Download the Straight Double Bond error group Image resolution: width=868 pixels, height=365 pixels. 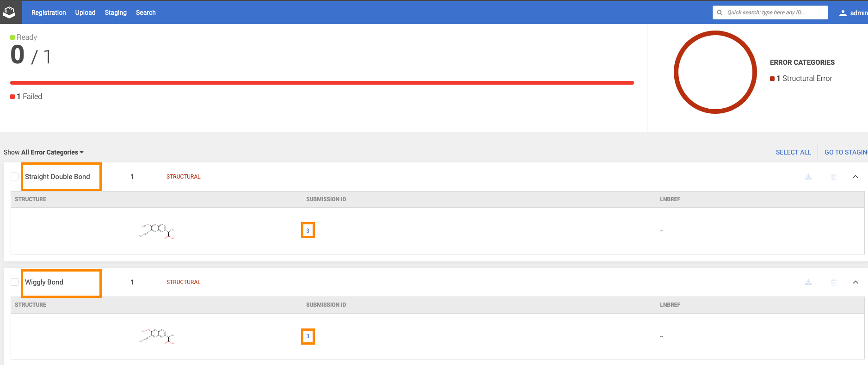coord(808,177)
